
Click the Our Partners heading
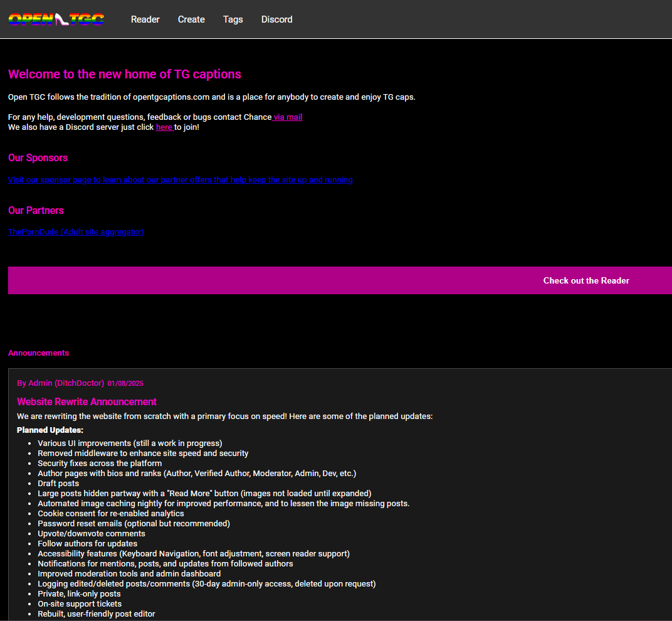[36, 211]
